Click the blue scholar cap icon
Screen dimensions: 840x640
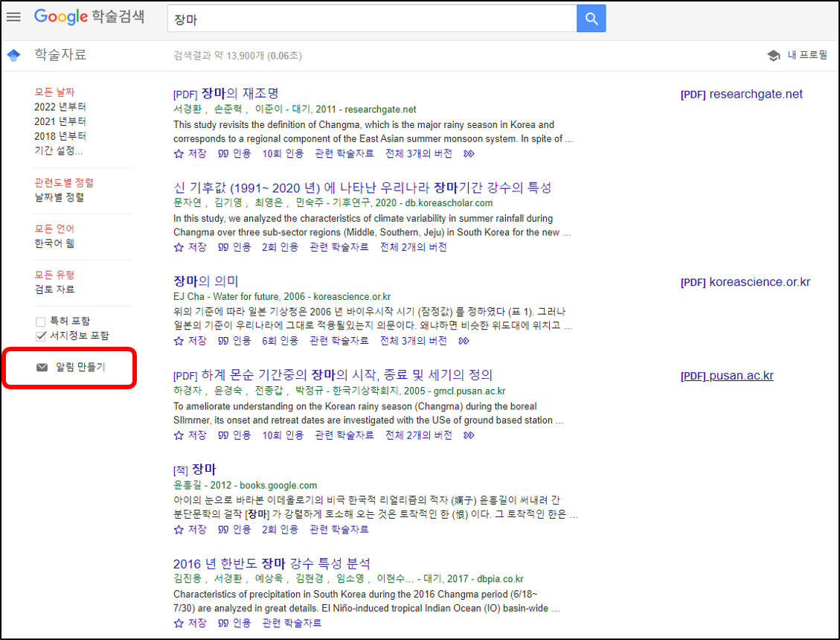14,54
